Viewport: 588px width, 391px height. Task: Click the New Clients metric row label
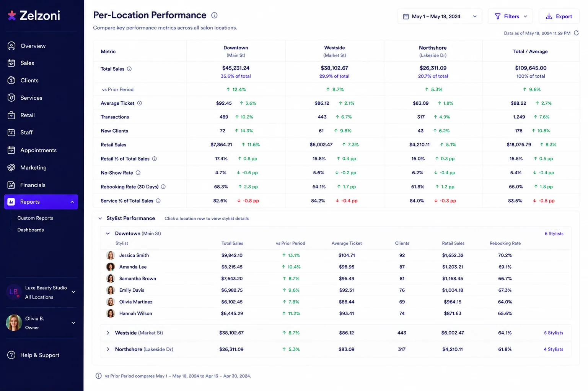click(114, 131)
